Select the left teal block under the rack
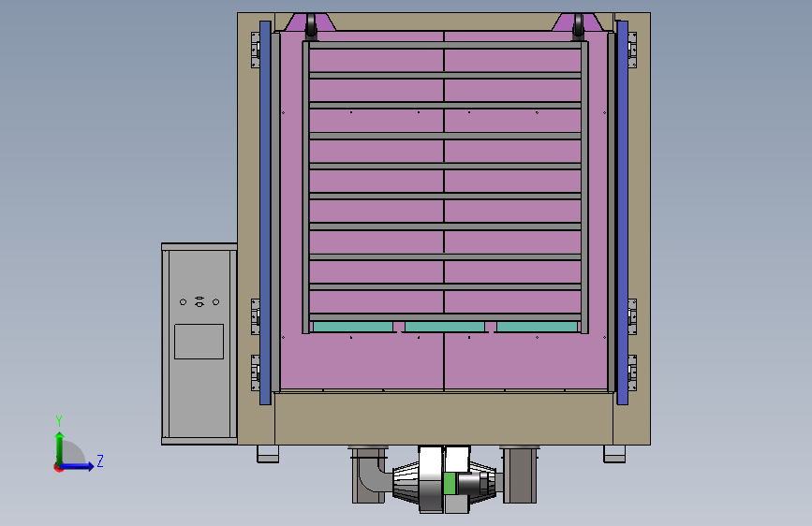The height and width of the screenshot is (526, 812). (x=353, y=327)
